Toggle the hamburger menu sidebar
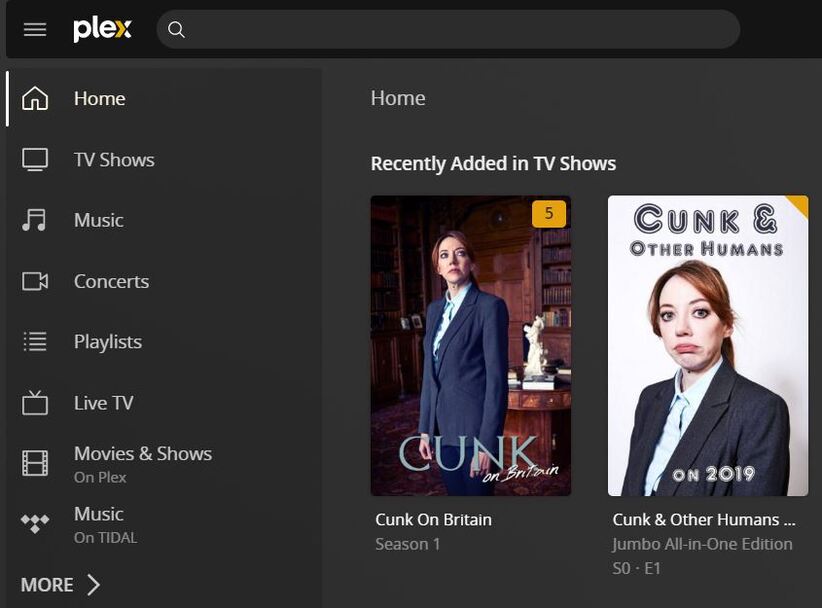This screenshot has width=822, height=608. 35,29
